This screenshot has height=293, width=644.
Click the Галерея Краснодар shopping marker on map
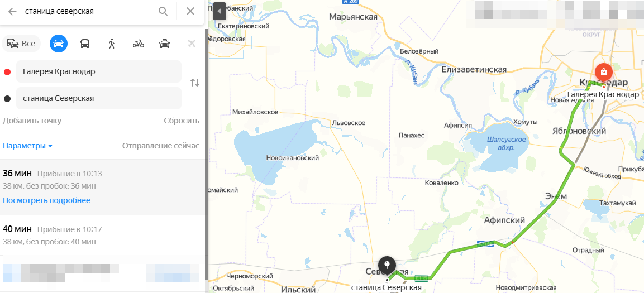point(603,72)
